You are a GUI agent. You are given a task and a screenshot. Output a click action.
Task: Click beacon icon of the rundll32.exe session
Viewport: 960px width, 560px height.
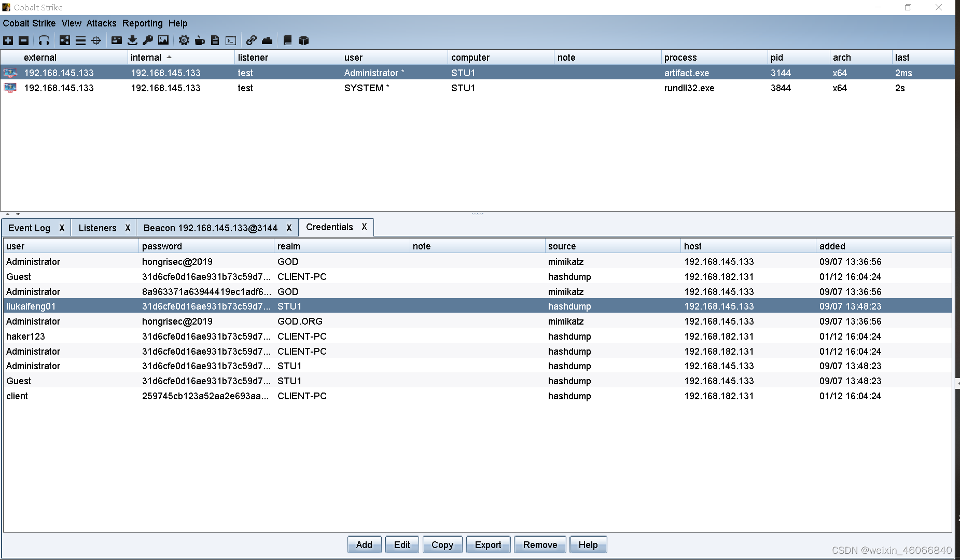tap(10, 88)
